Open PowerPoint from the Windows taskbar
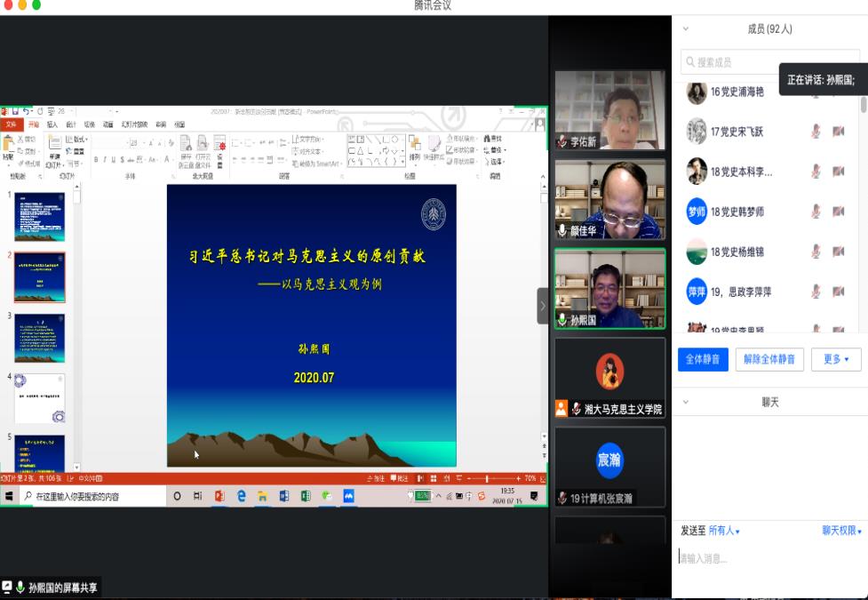The height and width of the screenshot is (600, 868). (x=219, y=496)
